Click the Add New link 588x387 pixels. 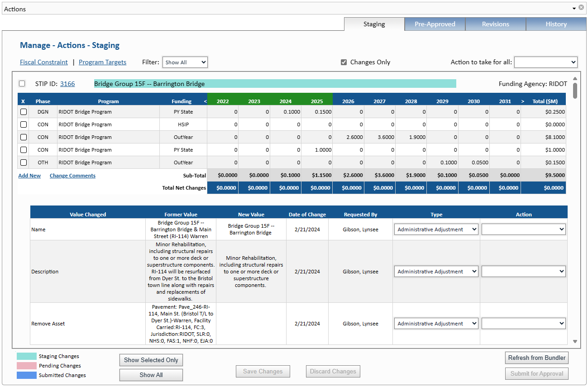point(29,176)
